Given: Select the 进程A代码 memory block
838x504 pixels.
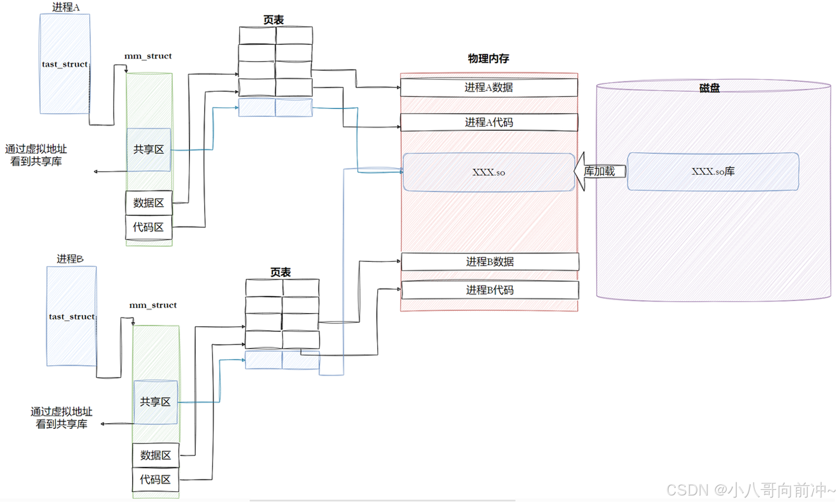Looking at the screenshot, I should (489, 122).
